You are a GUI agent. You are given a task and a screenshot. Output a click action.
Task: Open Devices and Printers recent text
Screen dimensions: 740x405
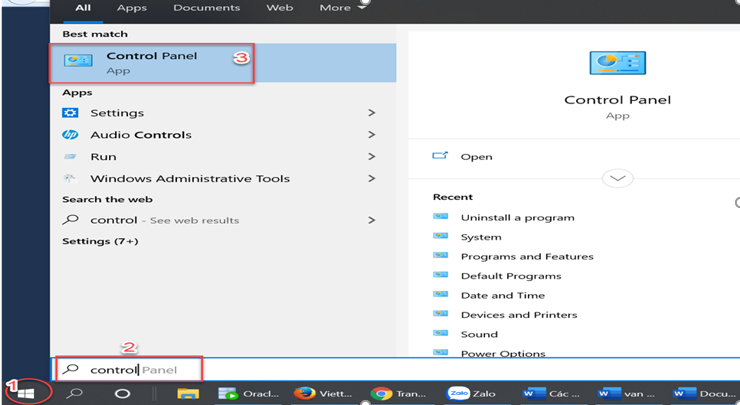coord(519,315)
